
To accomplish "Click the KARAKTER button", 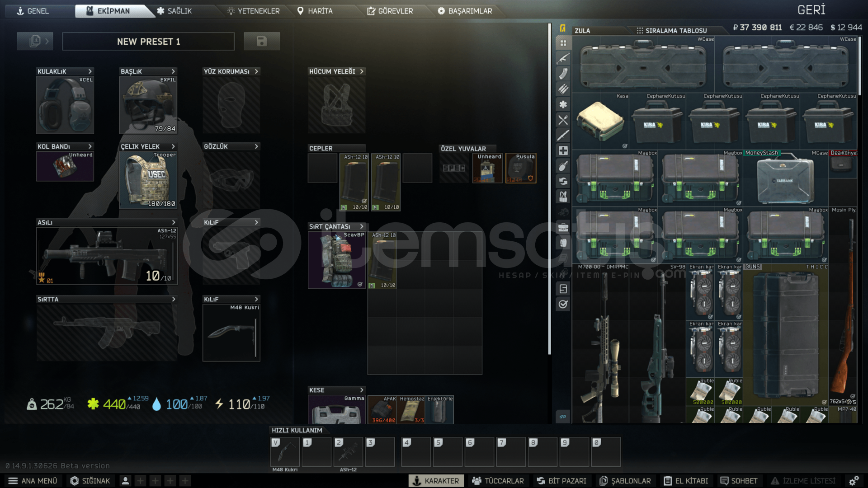I will point(436,481).
